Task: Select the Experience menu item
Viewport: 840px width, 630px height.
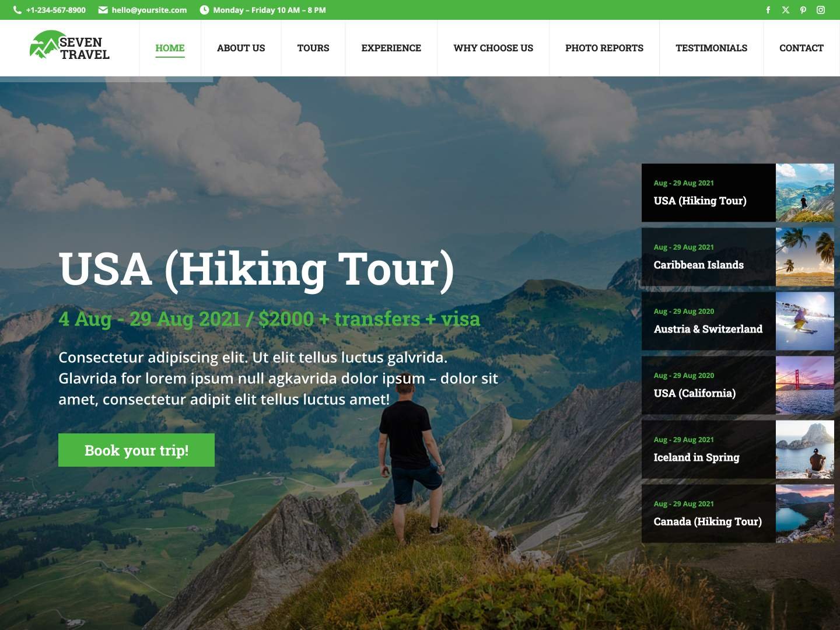Action: tap(391, 48)
